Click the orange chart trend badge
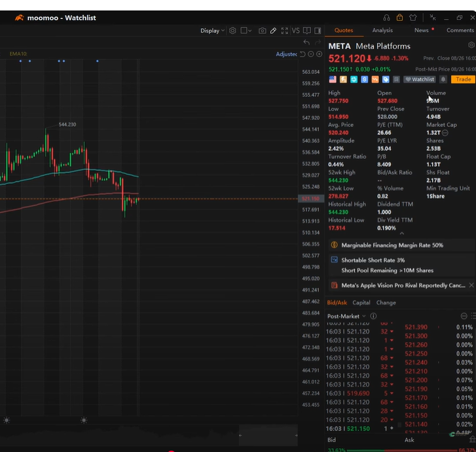This screenshot has width=476, height=452. (x=375, y=80)
